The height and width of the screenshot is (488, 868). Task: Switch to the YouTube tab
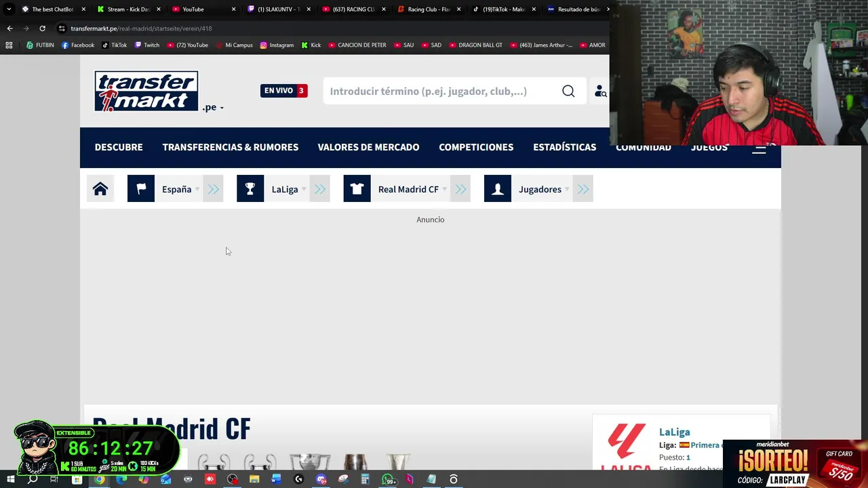click(203, 9)
